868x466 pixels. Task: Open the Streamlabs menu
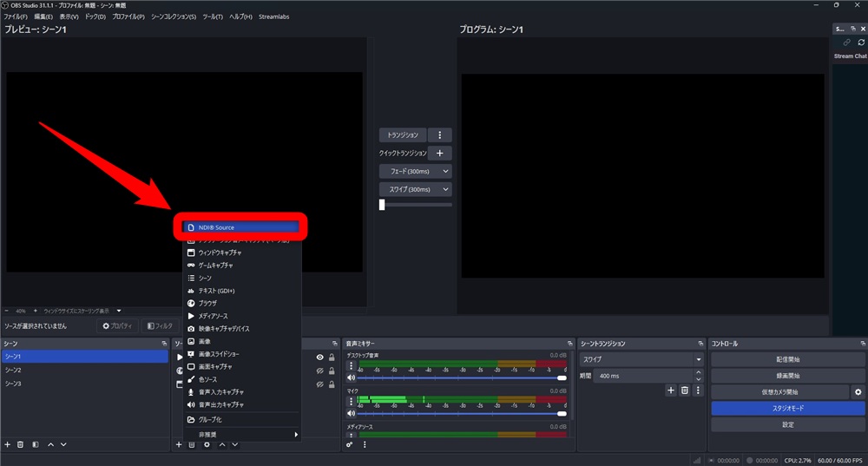click(274, 16)
